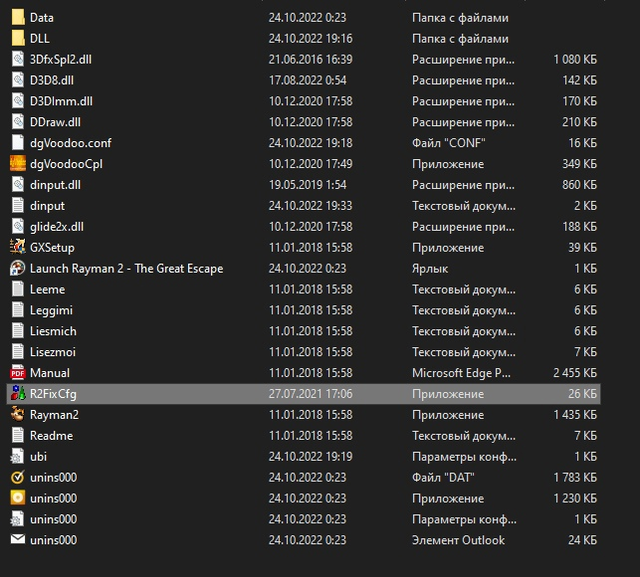This screenshot has width=640, height=577.
Task: Select the 3DfxSpl2.dll file icon
Action: (18, 59)
